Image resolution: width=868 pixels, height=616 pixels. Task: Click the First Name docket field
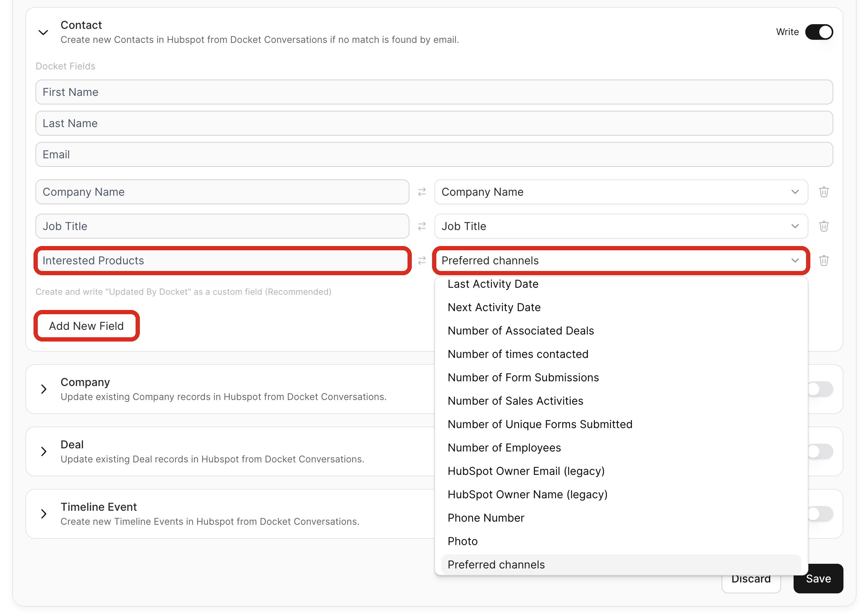point(434,92)
